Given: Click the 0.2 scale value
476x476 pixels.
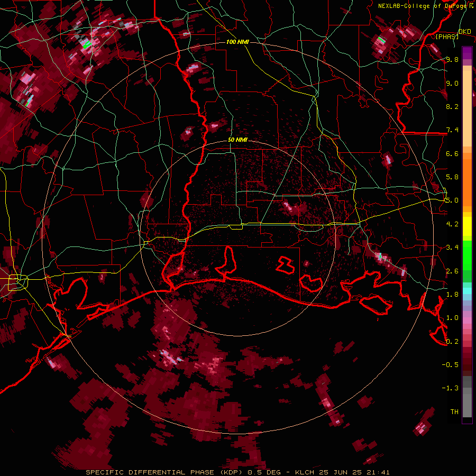Looking at the screenshot, I should [452, 342].
